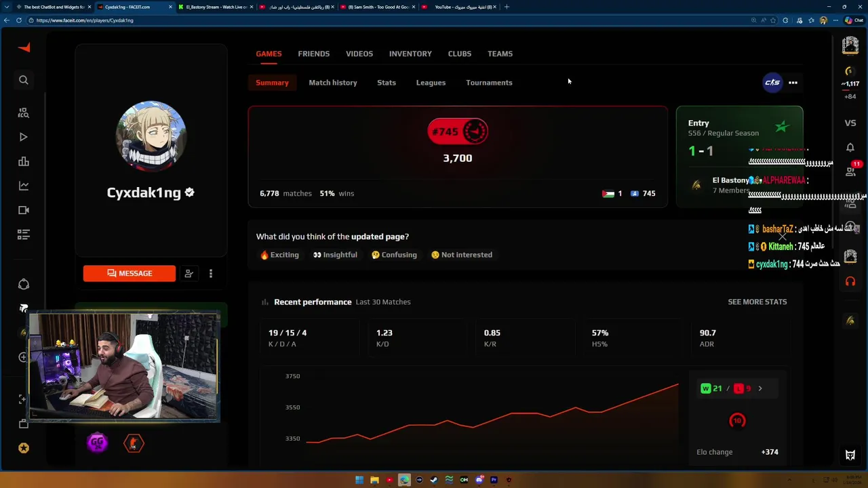
Task: Open the video camera sidebar icon
Action: click(x=24, y=210)
